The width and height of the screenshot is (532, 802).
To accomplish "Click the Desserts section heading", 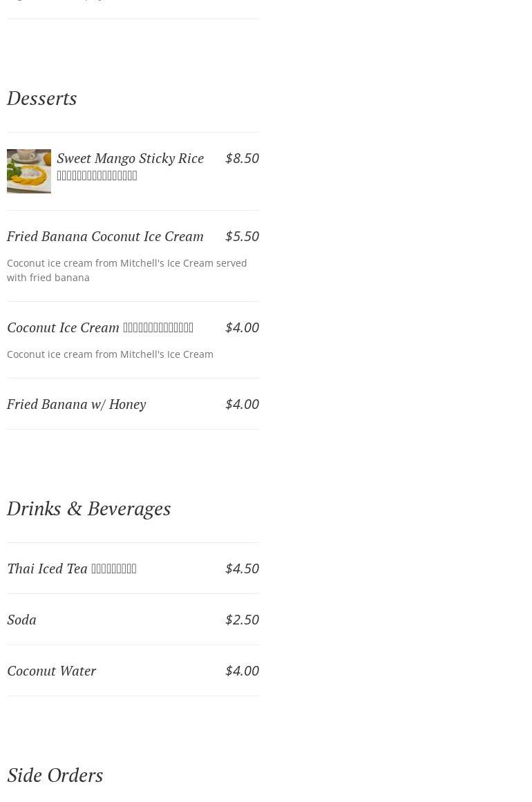I will (41, 98).
